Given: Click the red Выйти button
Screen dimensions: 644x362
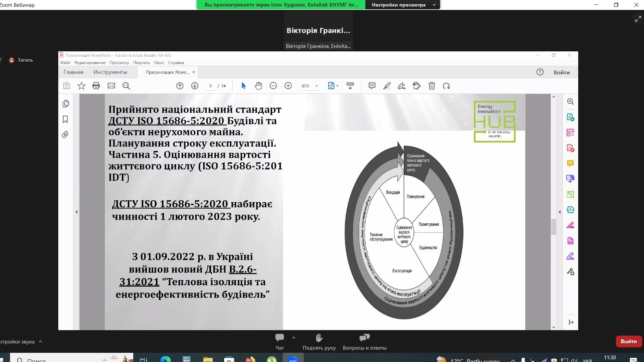Looking at the screenshot, I should tap(629, 341).
